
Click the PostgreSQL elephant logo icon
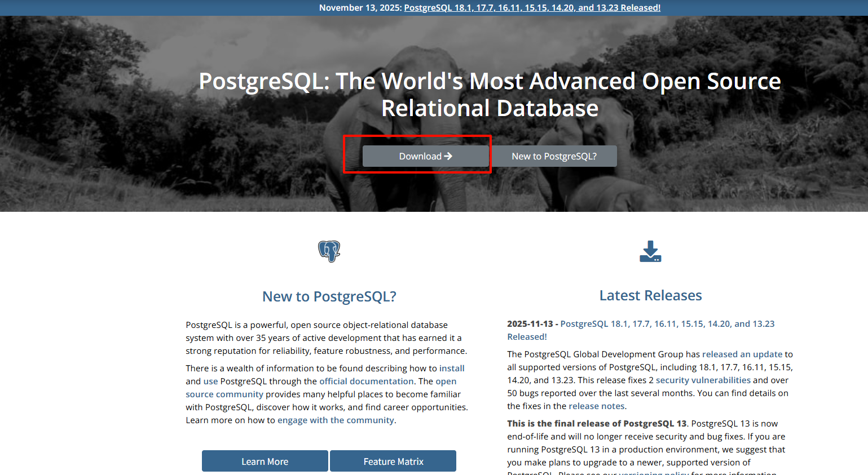329,251
